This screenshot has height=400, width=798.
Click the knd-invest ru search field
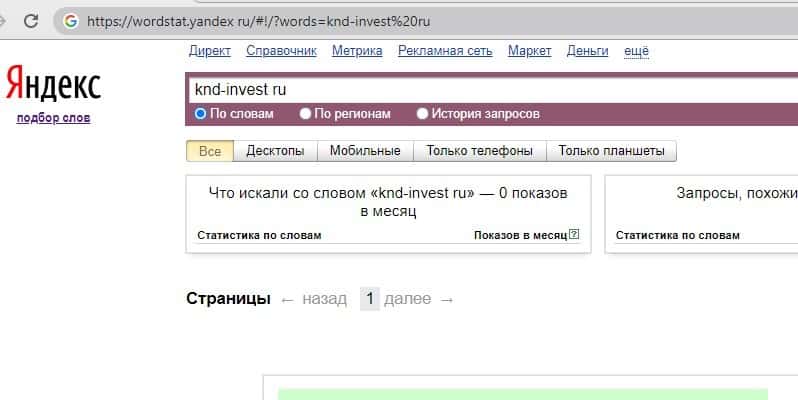[x=490, y=89]
